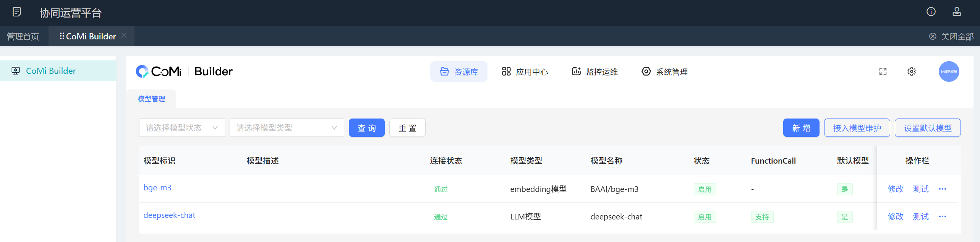
Task: Click the 启用 status tag of bge-m3
Action: 705,189
